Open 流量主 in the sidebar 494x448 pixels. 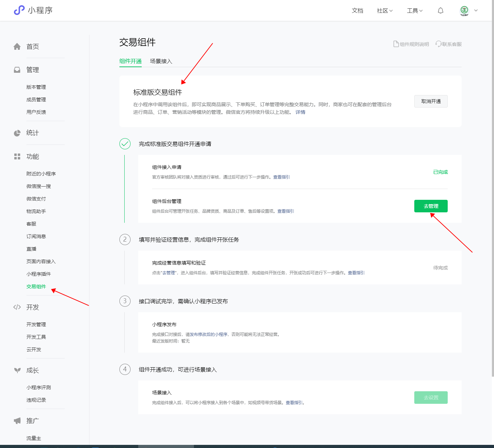34,438
